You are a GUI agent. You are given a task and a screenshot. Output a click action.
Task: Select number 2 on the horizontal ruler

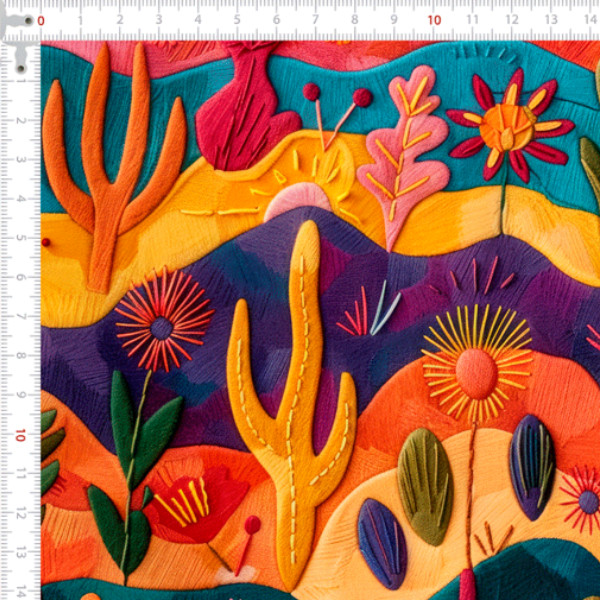click(120, 20)
